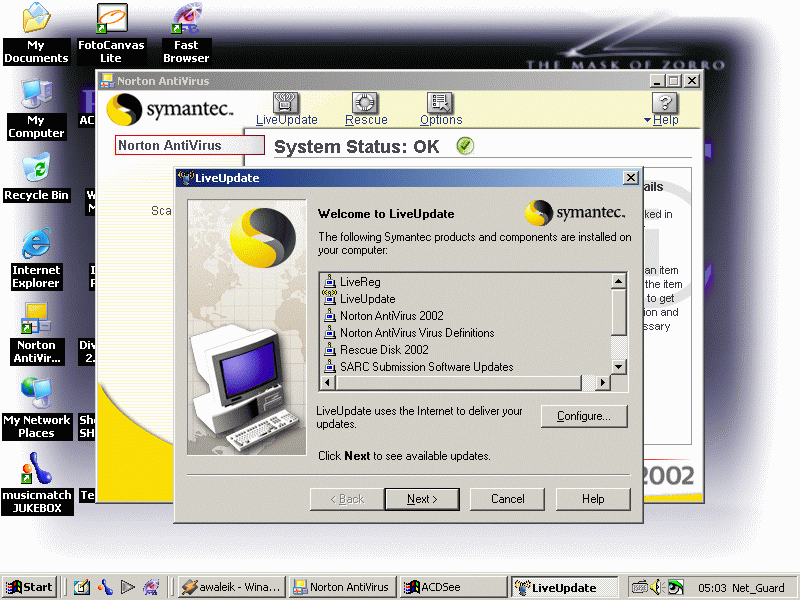Screen dimensions: 800x600
Task: Select the FotoCanvas Lite desktop shortcut
Action: coord(111,34)
